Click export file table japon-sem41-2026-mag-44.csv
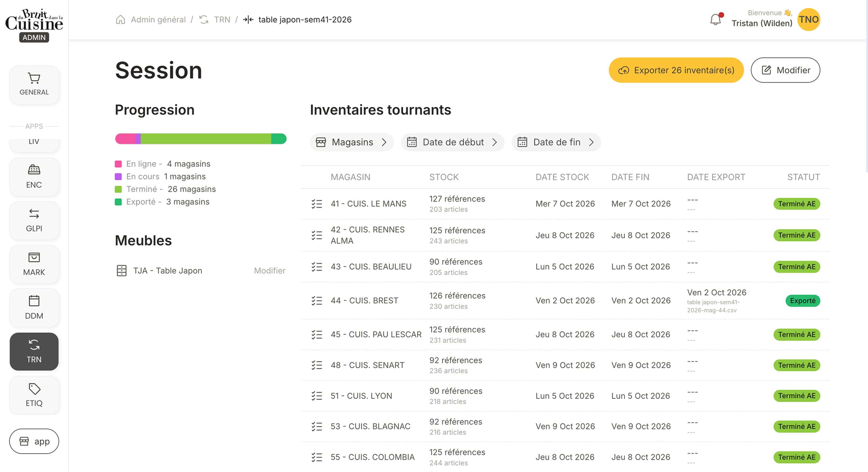 point(713,307)
